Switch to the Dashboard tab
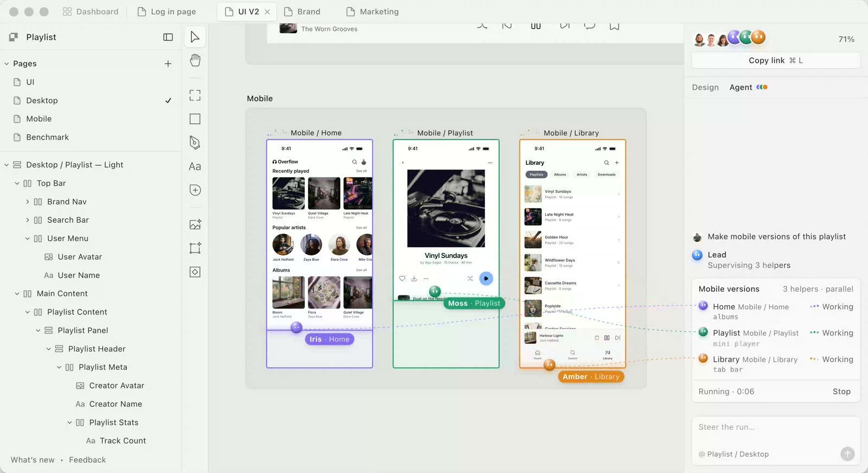868x473 pixels. [x=91, y=11]
